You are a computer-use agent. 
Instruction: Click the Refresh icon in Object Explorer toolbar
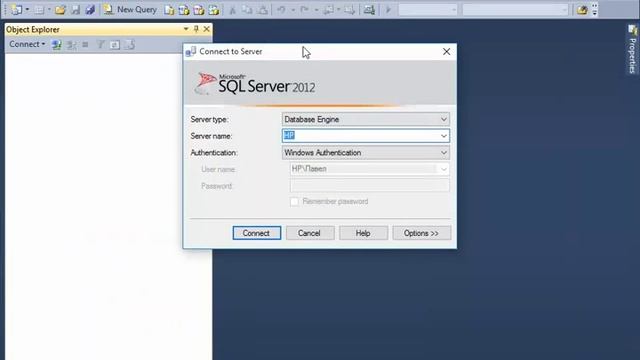(x=115, y=44)
